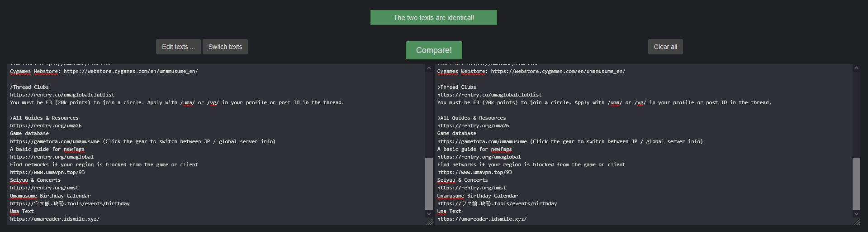Click the left text area's resize handle
The width and height of the screenshot is (868, 232).
(429, 222)
